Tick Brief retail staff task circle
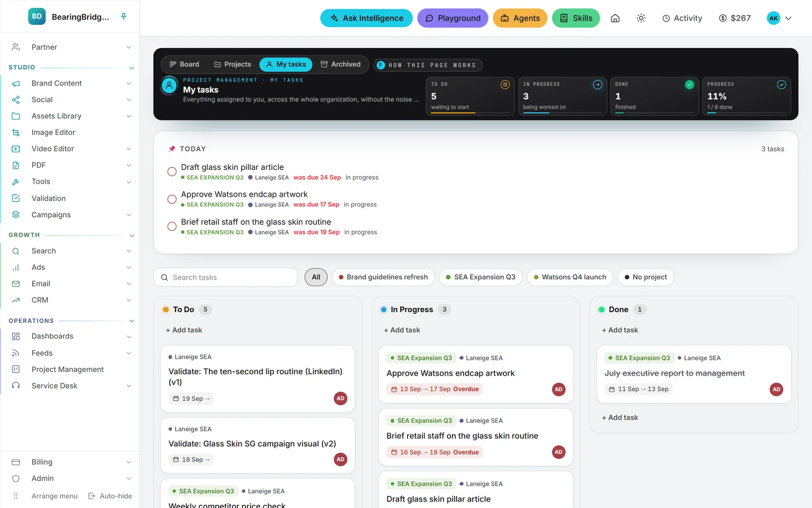The width and height of the screenshot is (812, 508). click(x=172, y=226)
